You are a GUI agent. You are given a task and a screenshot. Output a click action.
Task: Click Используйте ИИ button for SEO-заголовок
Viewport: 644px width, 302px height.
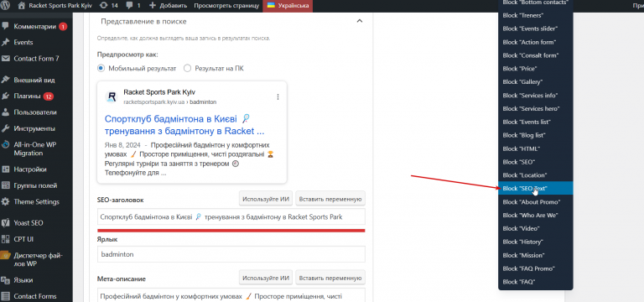pos(266,199)
